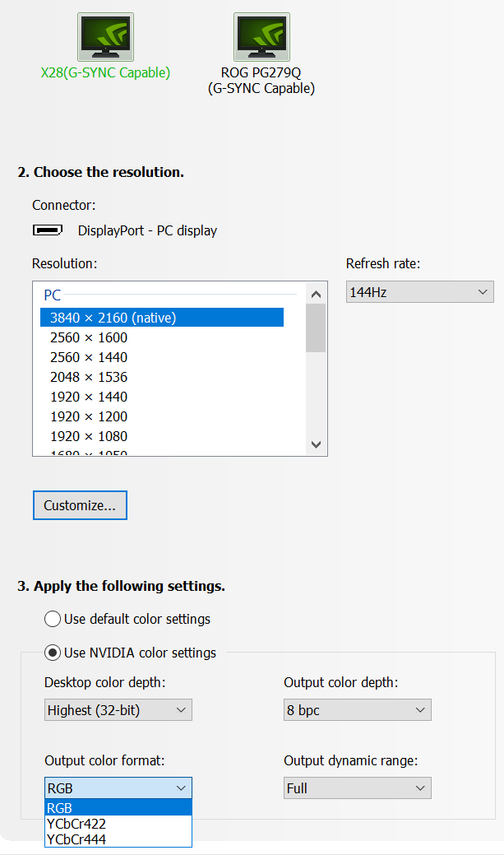
Task: Pick RGB option in the open list
Action: tap(60, 808)
